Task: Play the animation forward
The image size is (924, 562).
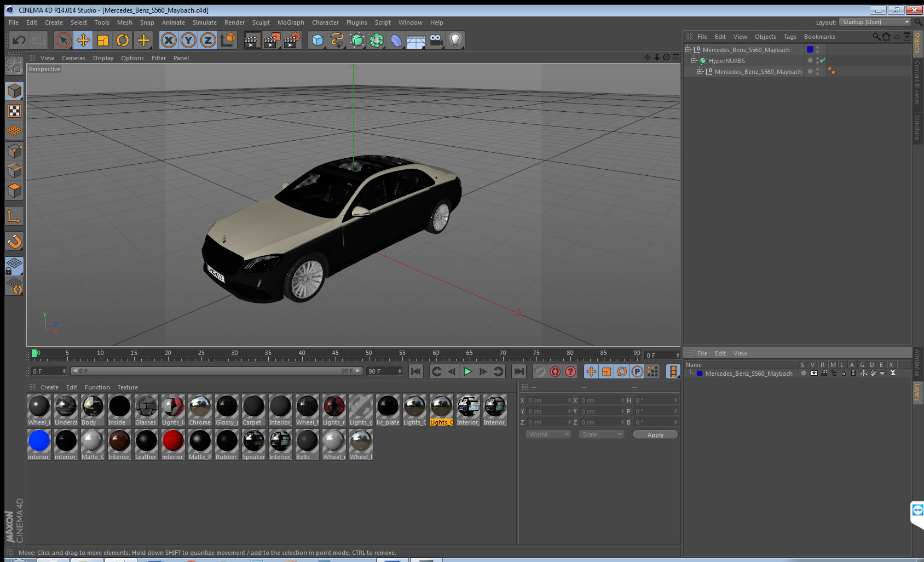Action: 467,371
